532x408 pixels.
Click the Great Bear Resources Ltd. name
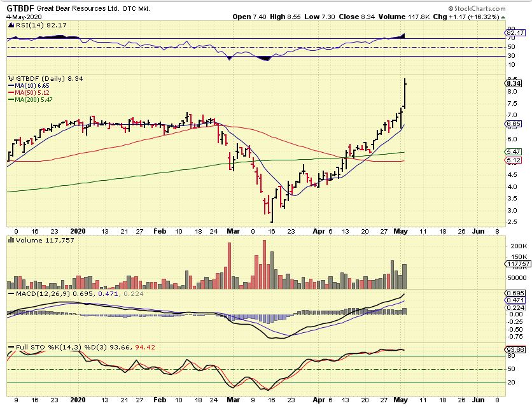point(78,8)
